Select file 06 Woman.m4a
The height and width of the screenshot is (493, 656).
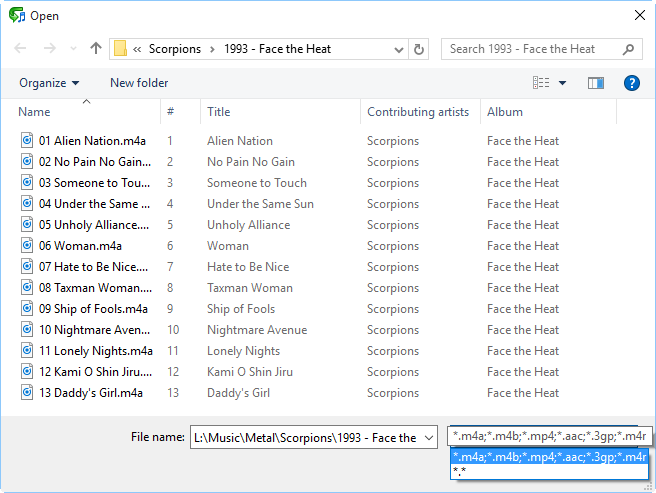(80, 246)
